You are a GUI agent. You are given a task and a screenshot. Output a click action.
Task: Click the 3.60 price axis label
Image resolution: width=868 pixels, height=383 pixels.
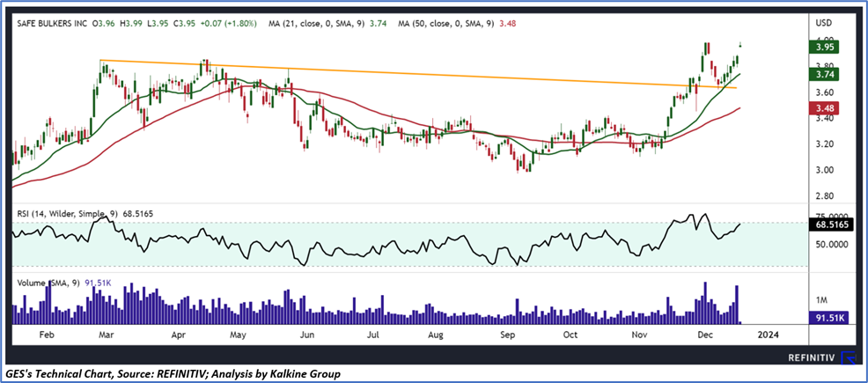(x=824, y=92)
